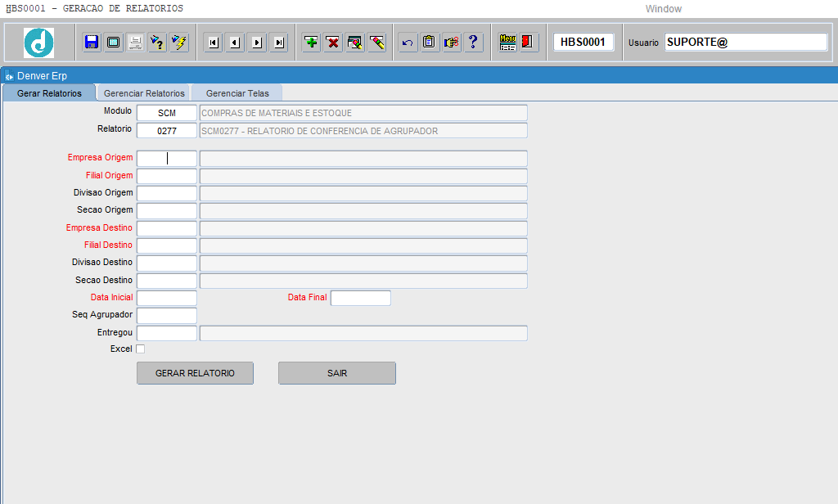Go to next record arrow

(257, 43)
